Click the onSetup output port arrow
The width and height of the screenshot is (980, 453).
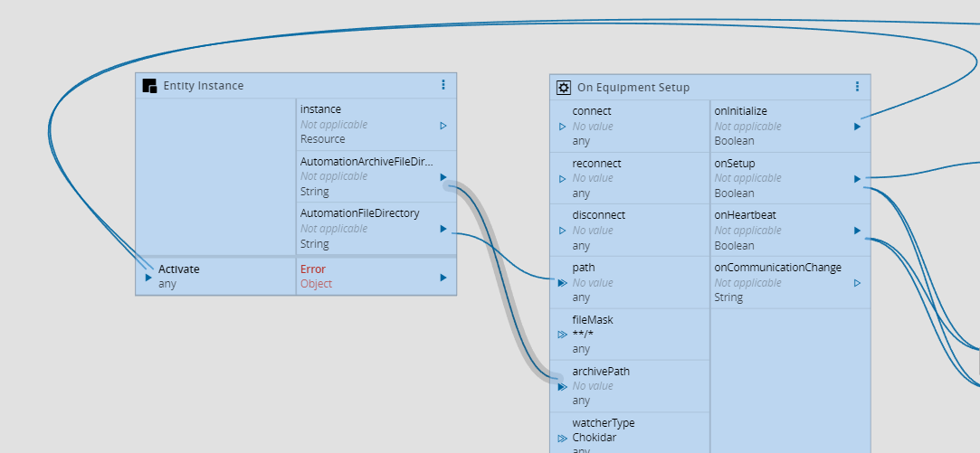[857, 179]
